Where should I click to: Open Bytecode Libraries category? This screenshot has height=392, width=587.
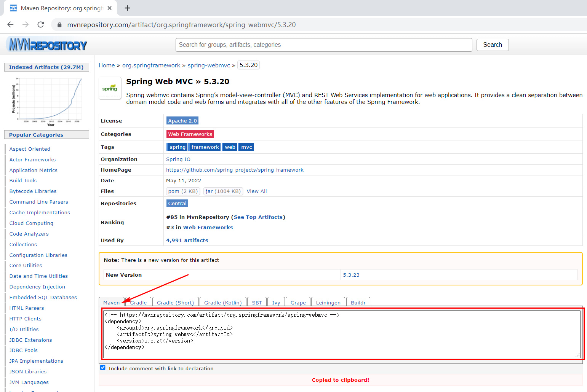[x=33, y=191]
